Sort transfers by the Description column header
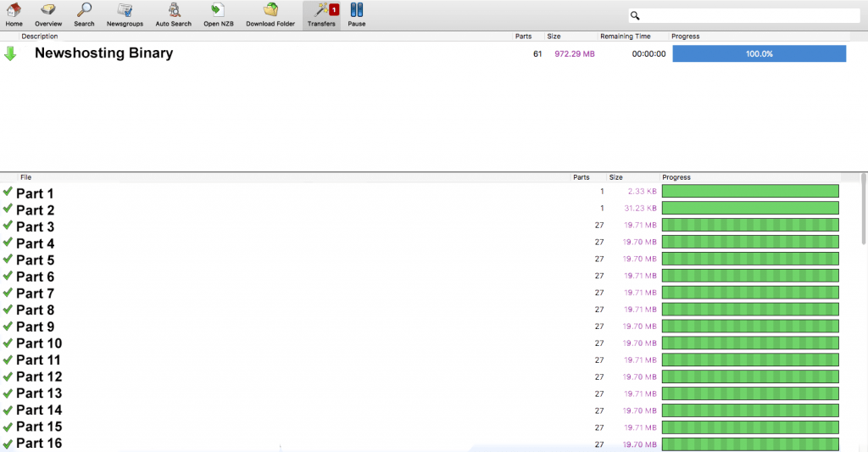 [39, 36]
